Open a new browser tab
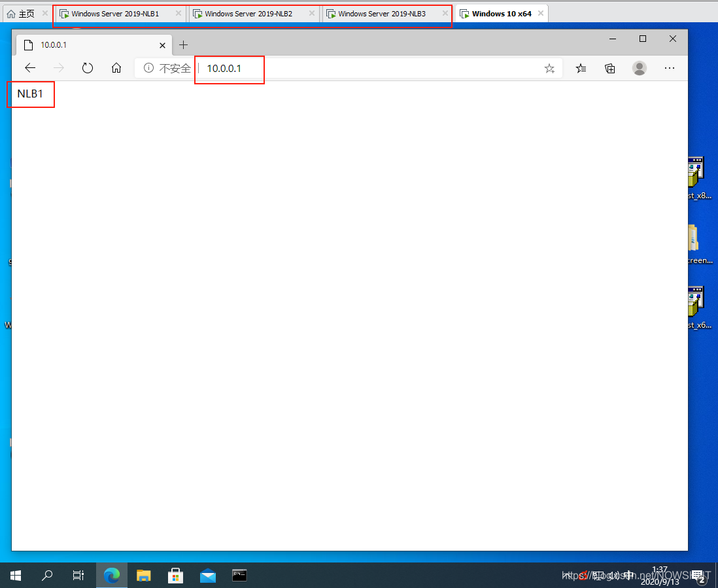 point(184,45)
